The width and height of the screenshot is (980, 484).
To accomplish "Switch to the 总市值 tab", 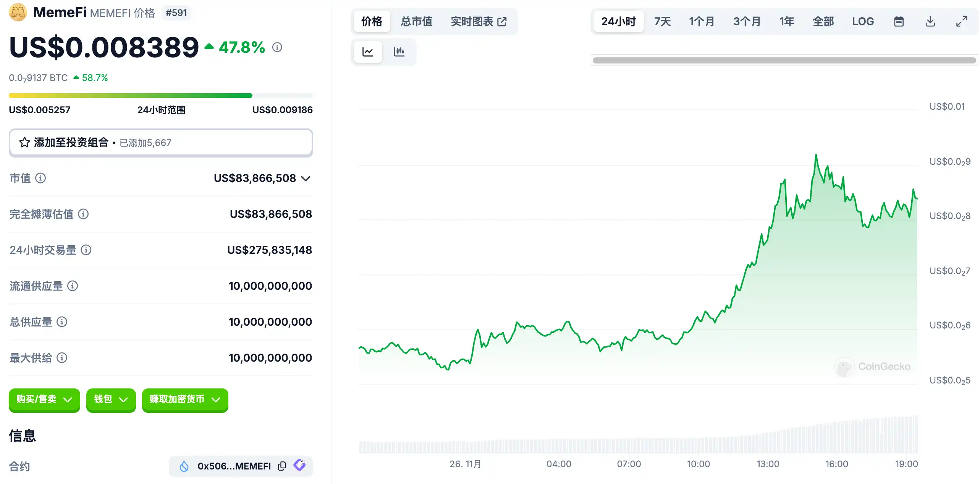I will click(416, 21).
